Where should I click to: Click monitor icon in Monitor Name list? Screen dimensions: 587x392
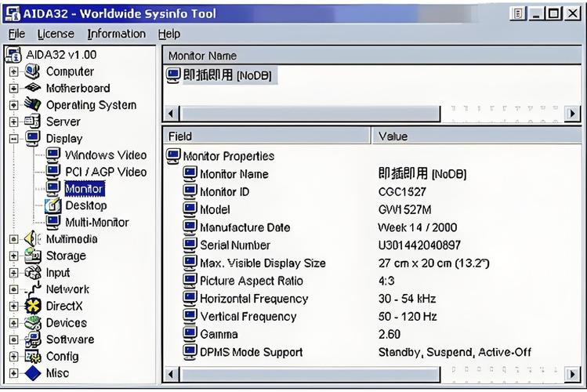pyautogui.click(x=174, y=75)
